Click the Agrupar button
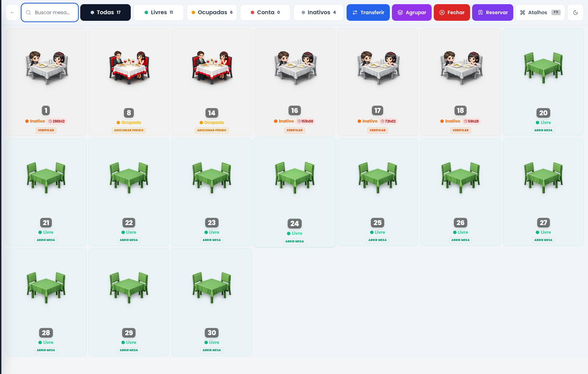 412,12
